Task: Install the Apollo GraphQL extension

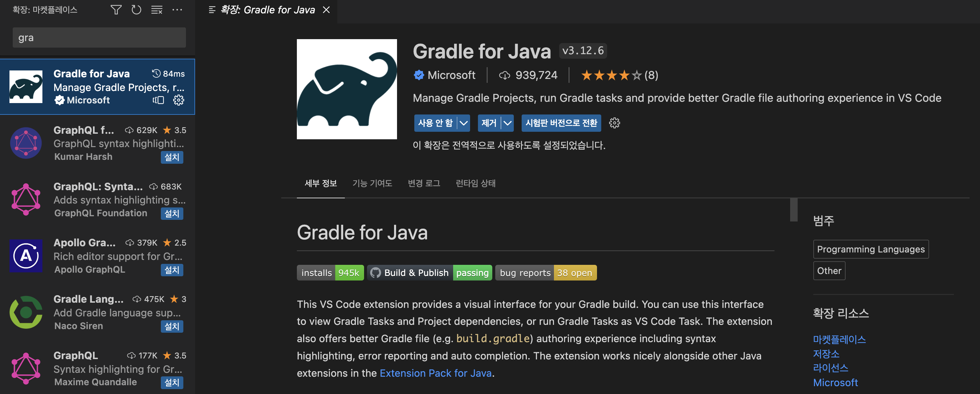Action: click(x=172, y=270)
